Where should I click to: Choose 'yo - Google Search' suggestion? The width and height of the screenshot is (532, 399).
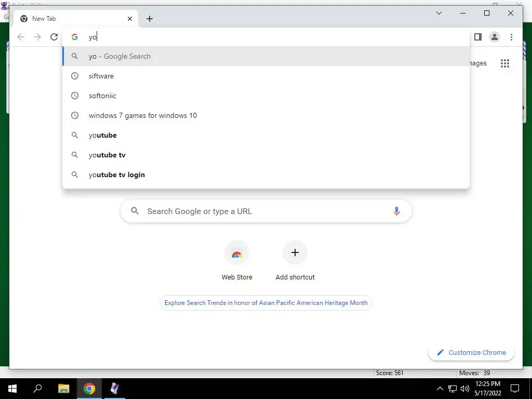[x=267, y=56]
